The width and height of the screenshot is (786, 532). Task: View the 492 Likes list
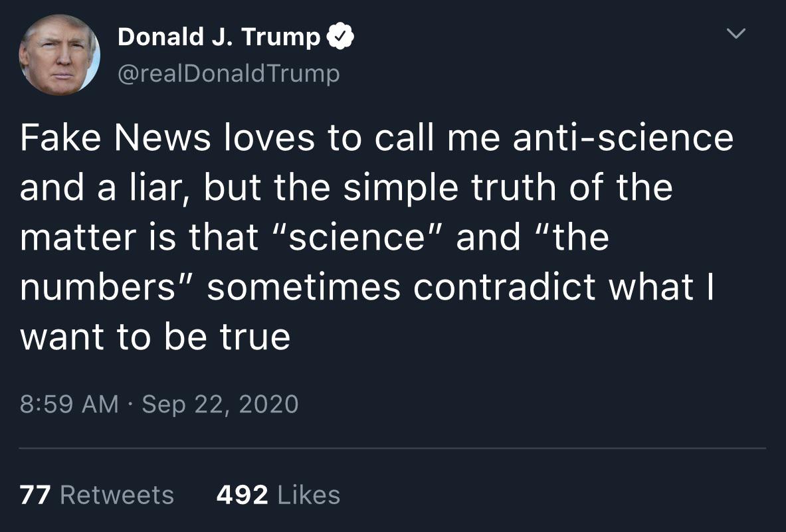point(278,495)
